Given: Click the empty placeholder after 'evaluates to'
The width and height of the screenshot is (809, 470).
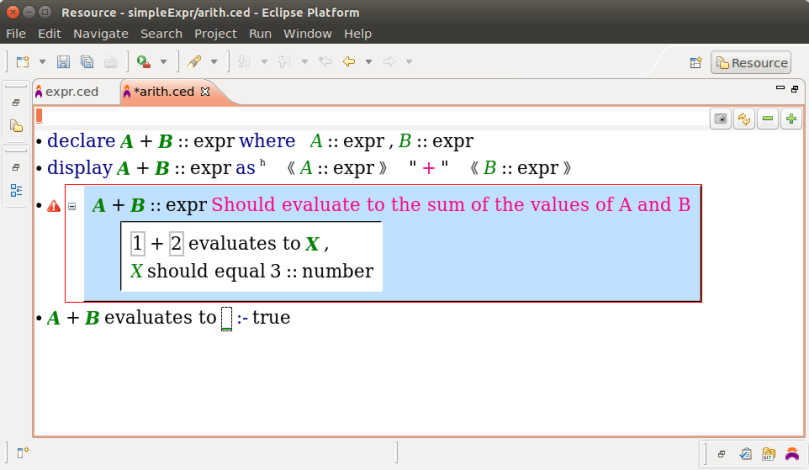Looking at the screenshot, I should point(226,319).
